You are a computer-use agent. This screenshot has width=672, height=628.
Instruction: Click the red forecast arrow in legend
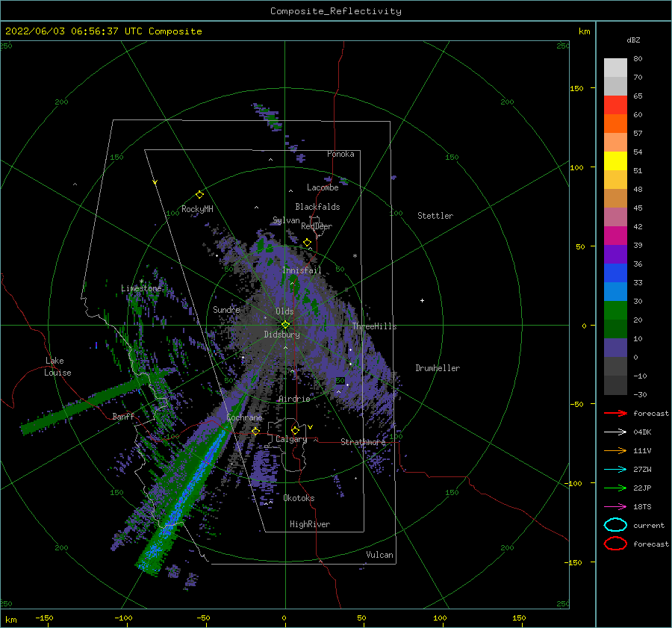pos(615,413)
